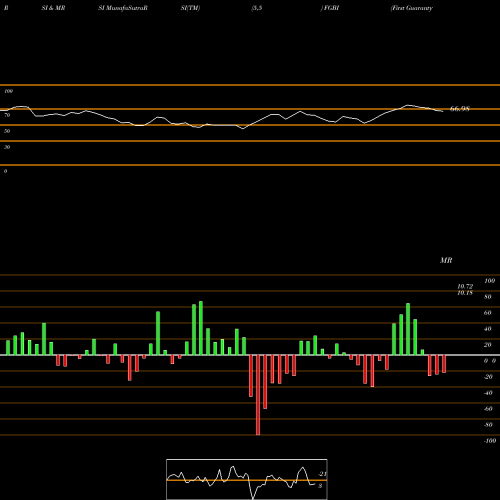Click the -60 label on MR axis
The height and width of the screenshot is (500, 500).
(488, 409)
